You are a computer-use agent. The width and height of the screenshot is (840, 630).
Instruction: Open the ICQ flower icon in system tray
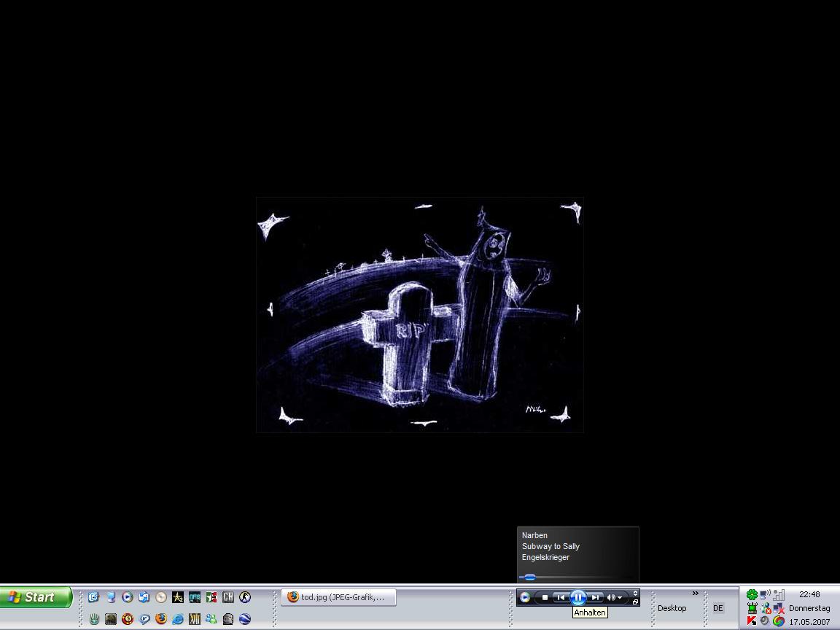tap(752, 595)
